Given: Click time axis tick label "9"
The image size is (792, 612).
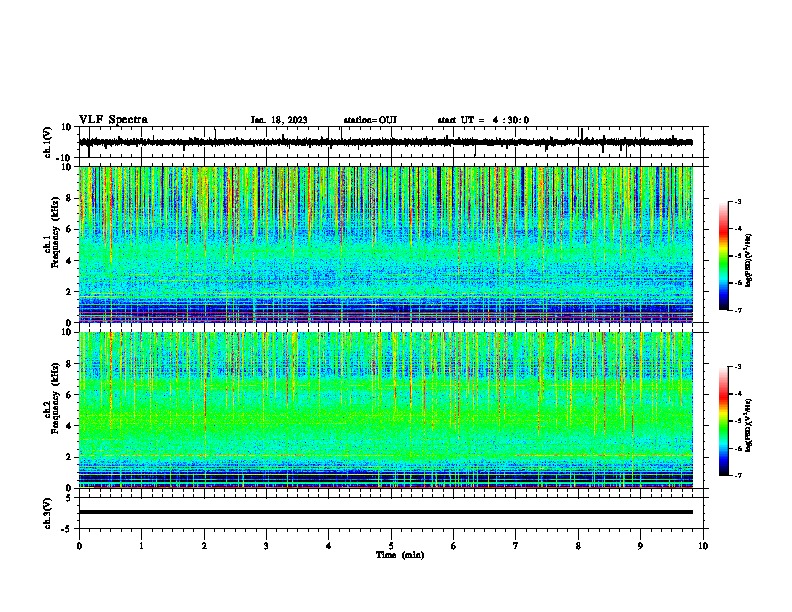Looking at the screenshot, I should (640, 546).
